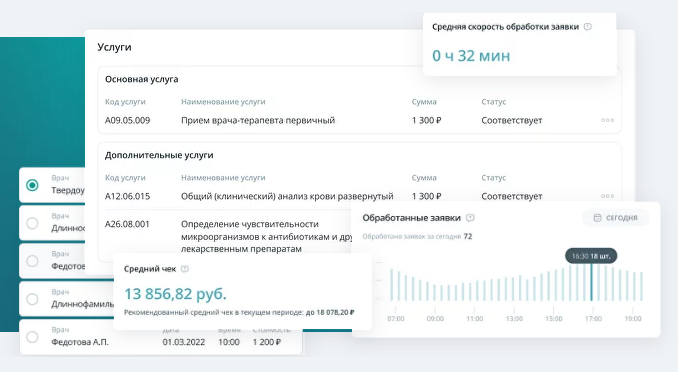Click the 13:00 axis label in chart
This screenshot has width=678, height=372.
coord(514,319)
